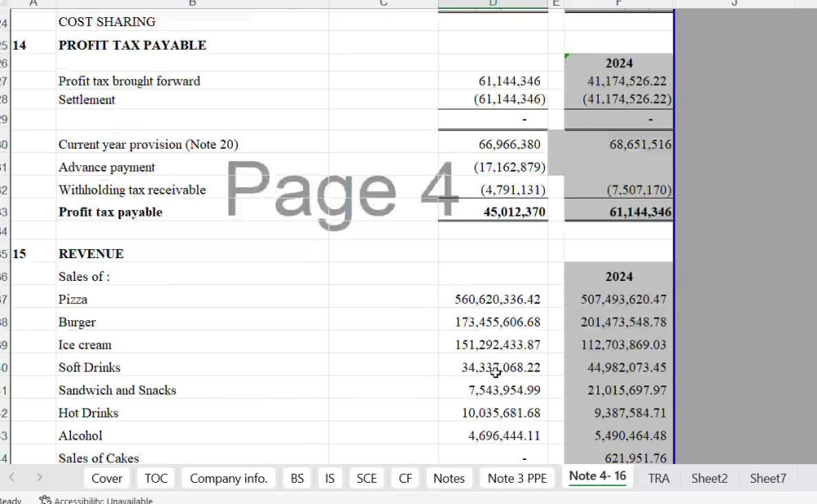The height and width of the screenshot is (504, 817).
Task: Click note number 14 cell
Action: [20, 46]
